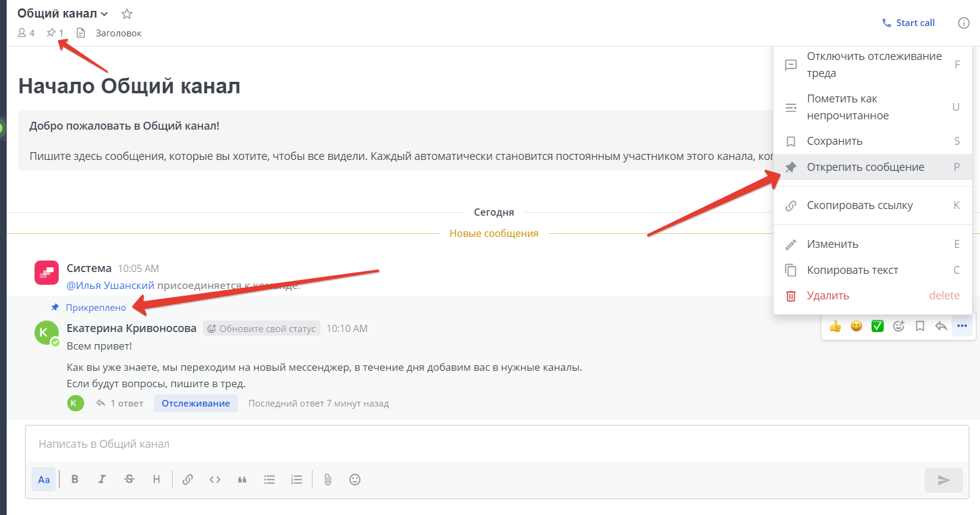Open channel info panel icon
The image size is (980, 515).
964,23
